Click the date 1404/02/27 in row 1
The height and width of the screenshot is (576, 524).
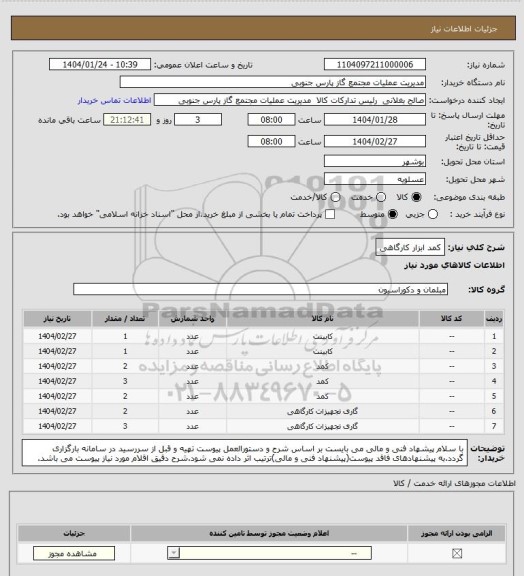(x=57, y=336)
